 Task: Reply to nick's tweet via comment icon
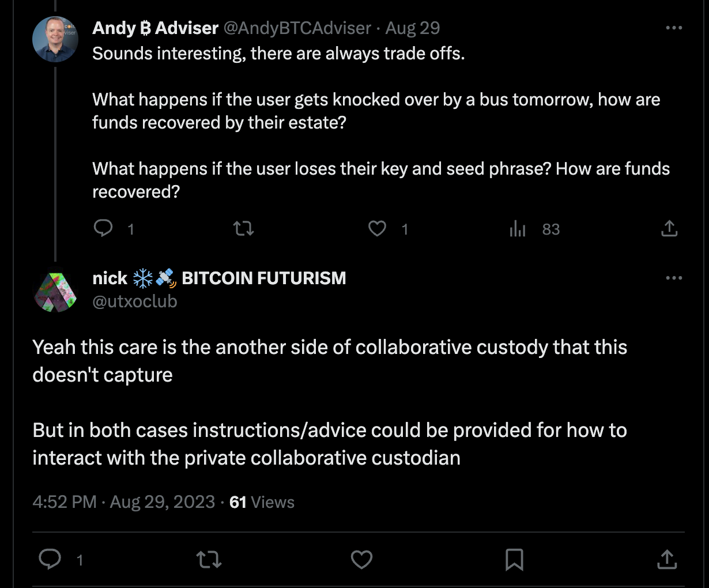[50, 559]
